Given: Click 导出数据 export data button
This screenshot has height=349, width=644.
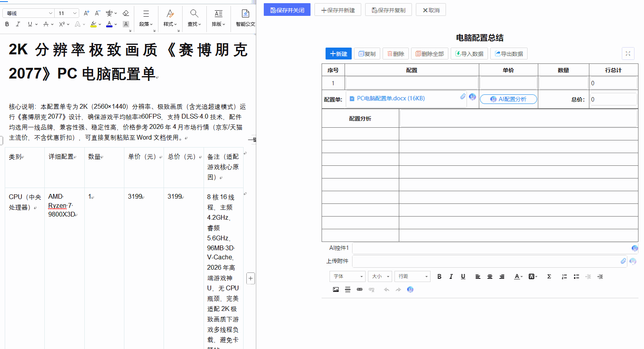Looking at the screenshot, I should [509, 54].
